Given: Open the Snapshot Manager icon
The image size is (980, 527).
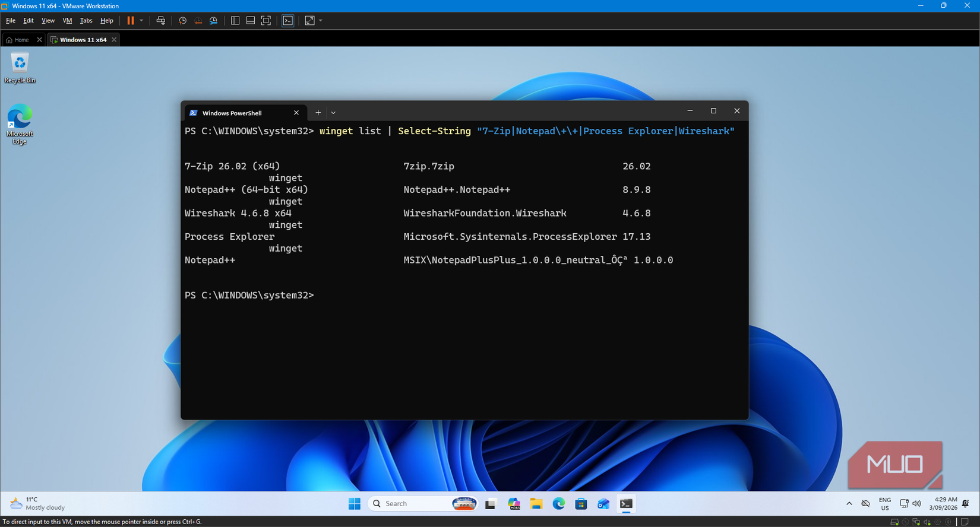Looking at the screenshot, I should [x=213, y=21].
